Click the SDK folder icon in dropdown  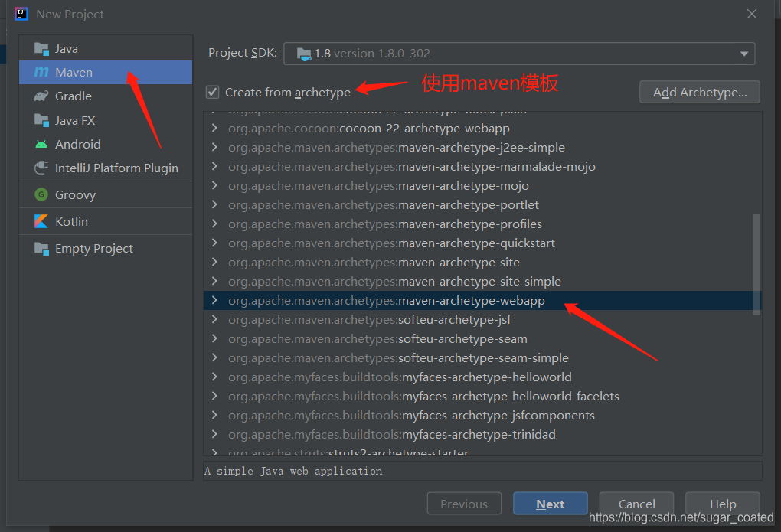coord(304,54)
